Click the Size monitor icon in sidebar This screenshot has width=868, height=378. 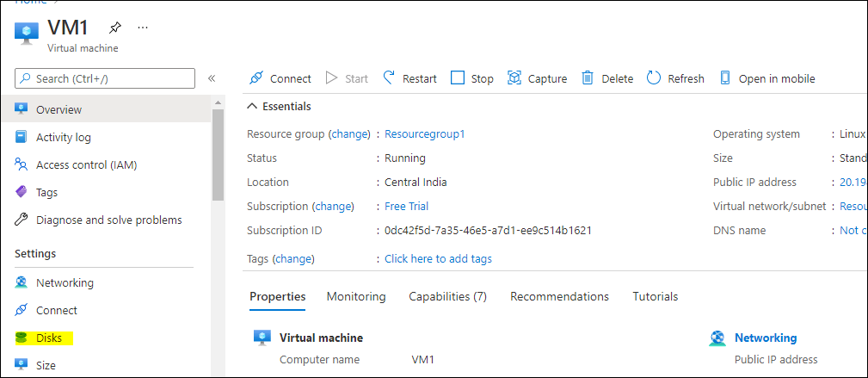pyautogui.click(x=21, y=365)
